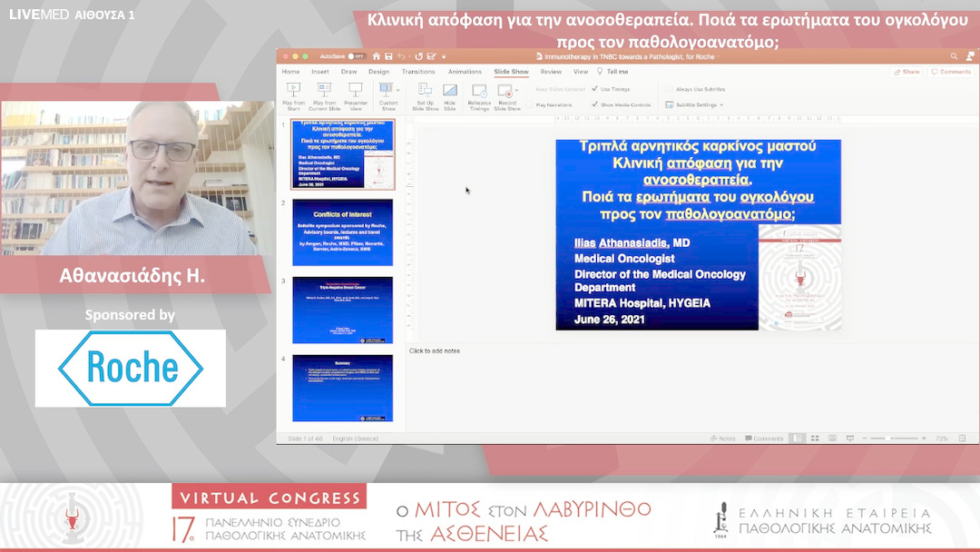Open the undo history dropdown arrow
The image size is (980, 552).
pos(408,56)
